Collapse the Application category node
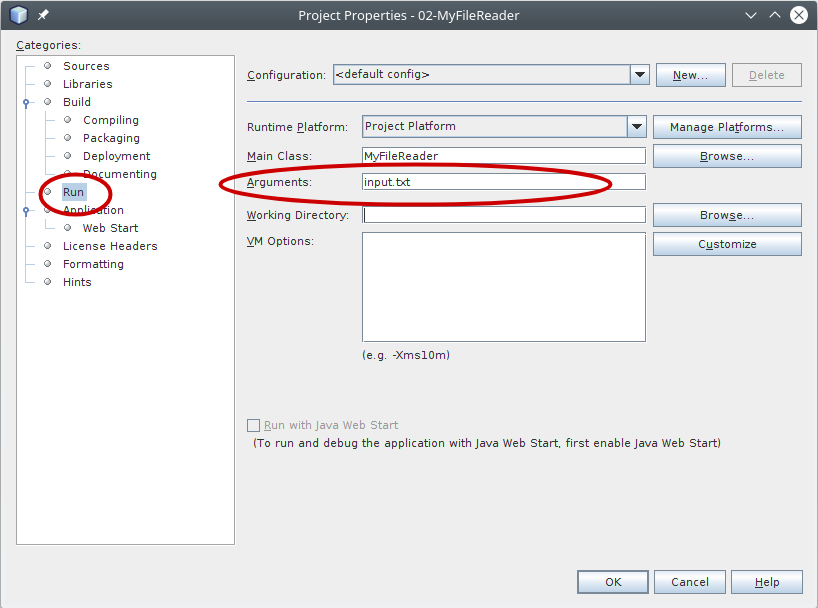Screen dimensions: 818x608 tap(26, 210)
